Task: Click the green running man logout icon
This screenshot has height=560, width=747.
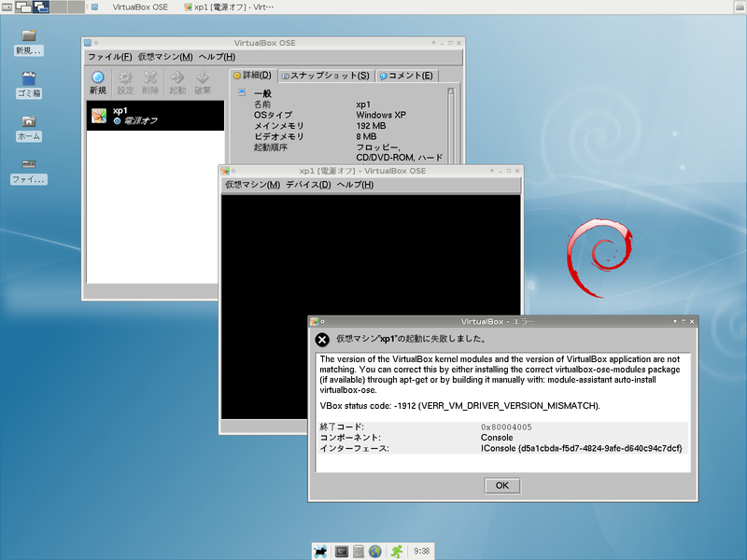Action: coord(397,552)
